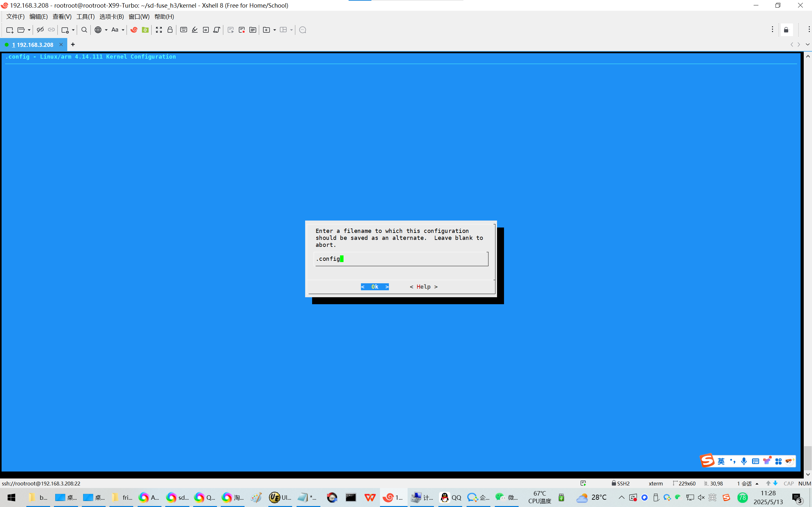Viewport: 812px width, 507px height.
Task: Click the highlight pen toolbar icon
Action: [x=195, y=30]
